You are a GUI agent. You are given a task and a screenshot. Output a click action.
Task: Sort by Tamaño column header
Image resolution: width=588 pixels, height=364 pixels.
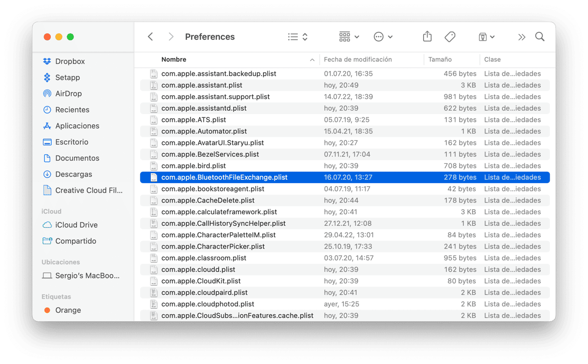pos(440,59)
